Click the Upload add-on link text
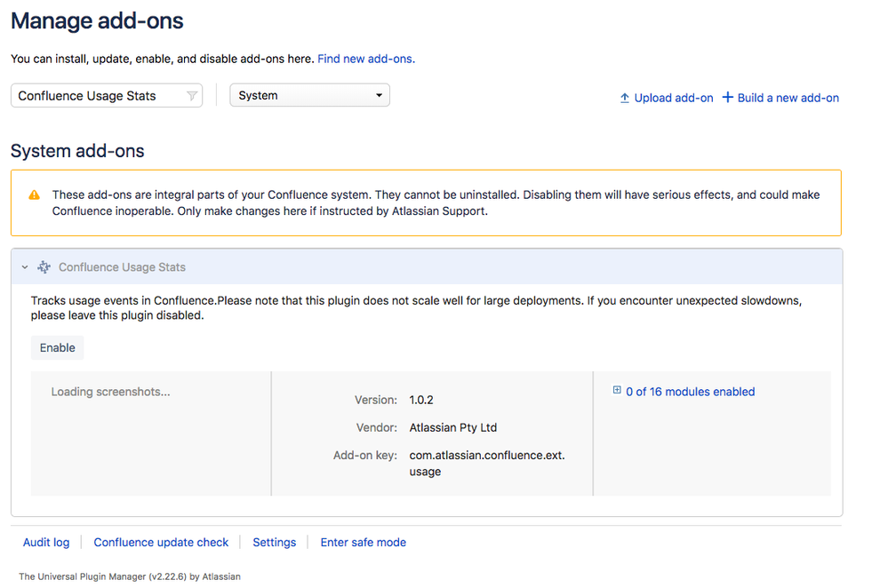This screenshot has width=888, height=588. pos(674,98)
